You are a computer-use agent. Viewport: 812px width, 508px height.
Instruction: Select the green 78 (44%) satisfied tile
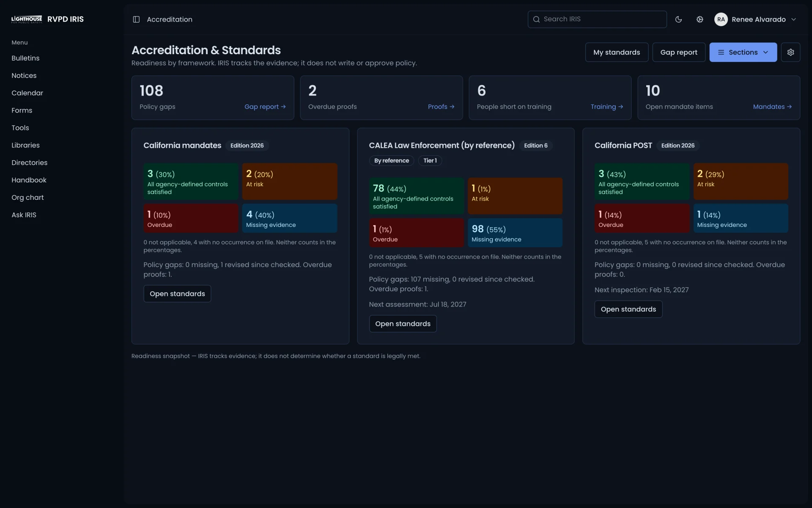point(417,196)
